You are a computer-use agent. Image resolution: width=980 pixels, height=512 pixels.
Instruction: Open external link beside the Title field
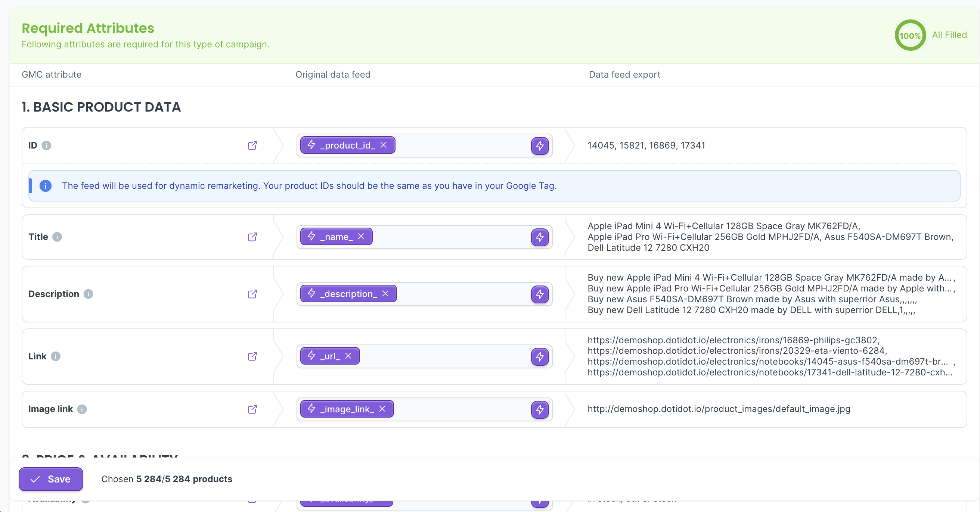click(x=252, y=237)
